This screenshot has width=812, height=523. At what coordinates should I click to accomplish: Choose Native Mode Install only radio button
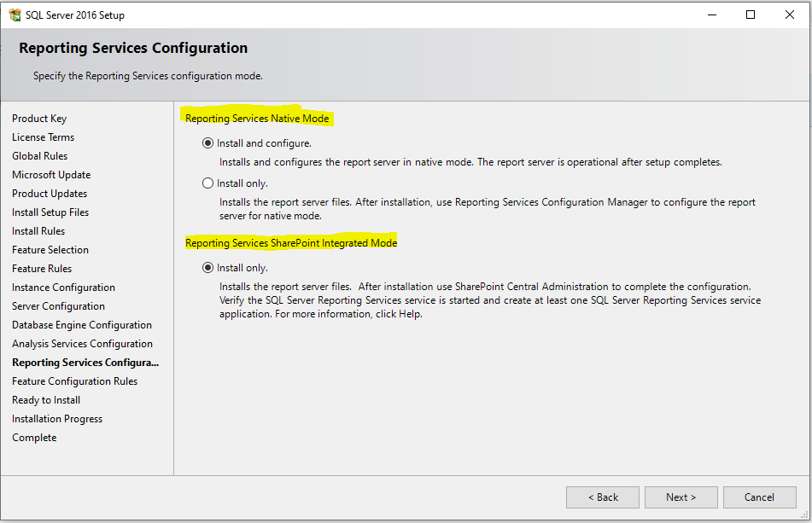[x=207, y=183]
